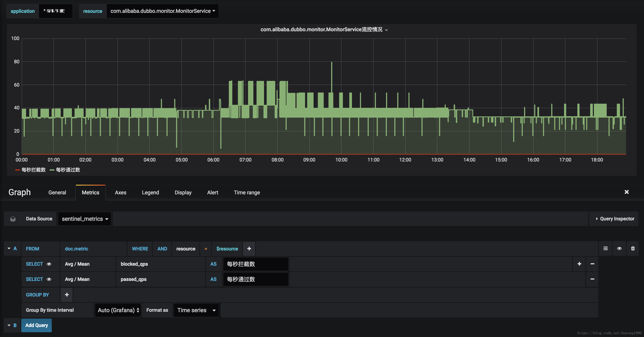Open the Display tab
The image size is (644, 337).
[183, 193]
